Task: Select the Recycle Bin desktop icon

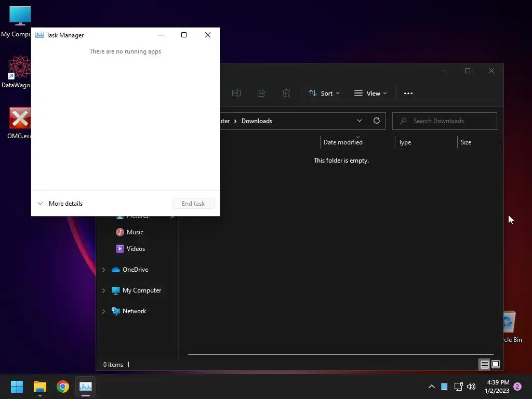Action: tap(513, 327)
